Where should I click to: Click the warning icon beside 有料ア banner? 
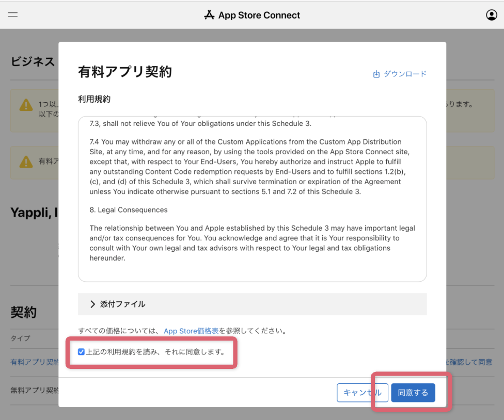click(26, 162)
